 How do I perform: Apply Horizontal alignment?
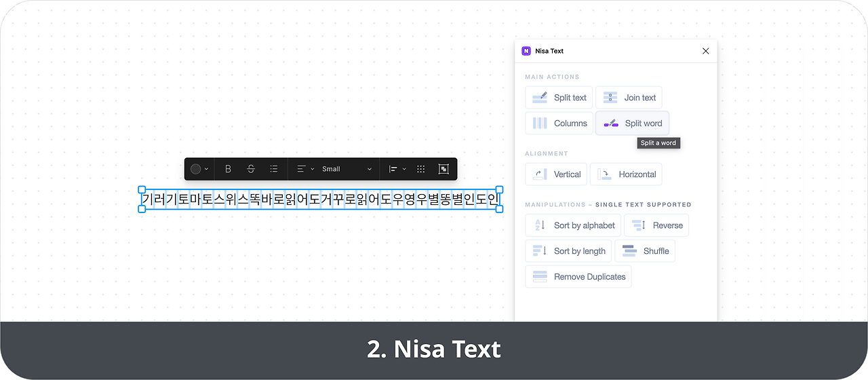(x=626, y=174)
